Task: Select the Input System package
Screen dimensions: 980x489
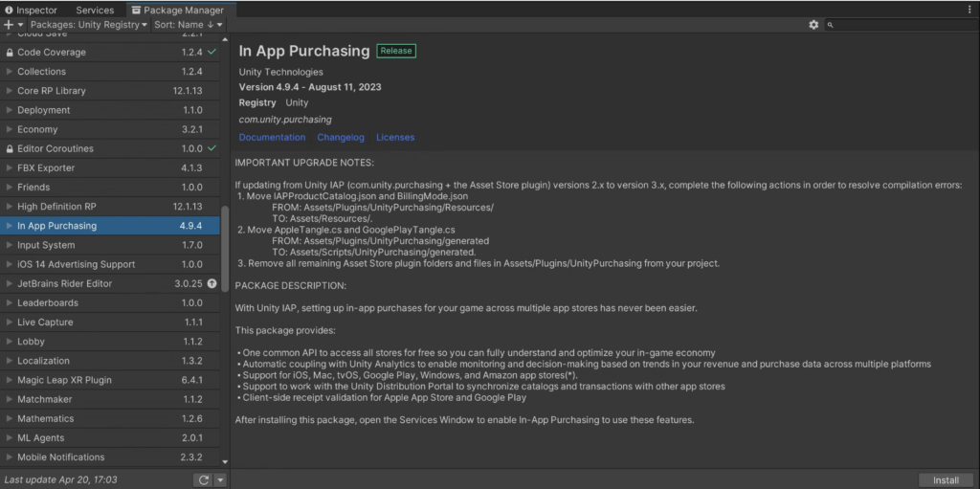Action: pyautogui.click(x=110, y=245)
